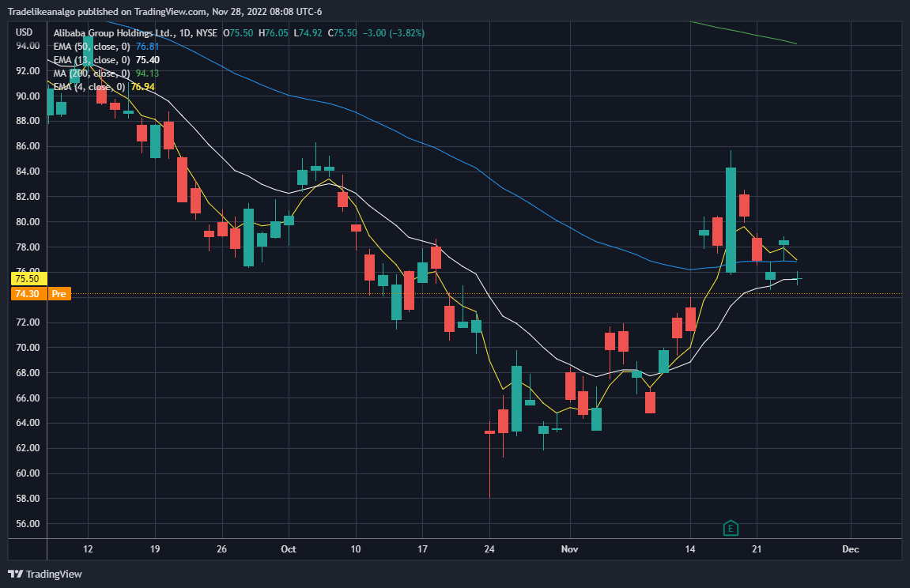
Task: Click the 24 date label on time axis
Action: tap(489, 549)
